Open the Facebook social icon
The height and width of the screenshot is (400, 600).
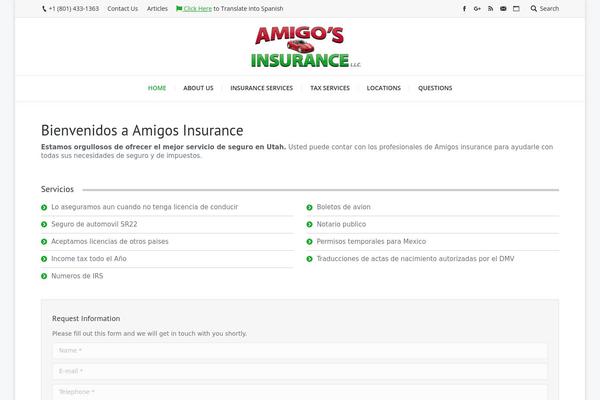coord(464,8)
